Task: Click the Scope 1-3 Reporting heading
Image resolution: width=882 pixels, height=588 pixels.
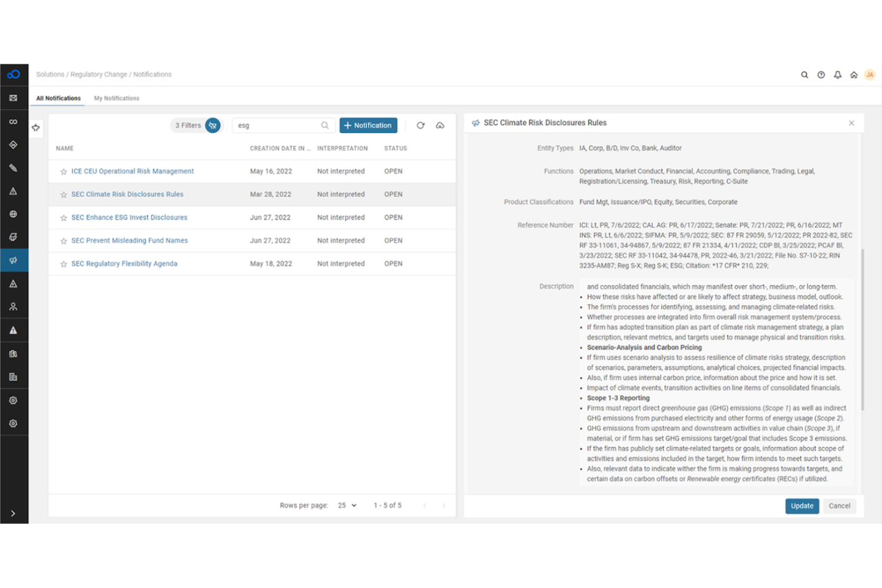Action: [x=618, y=398]
